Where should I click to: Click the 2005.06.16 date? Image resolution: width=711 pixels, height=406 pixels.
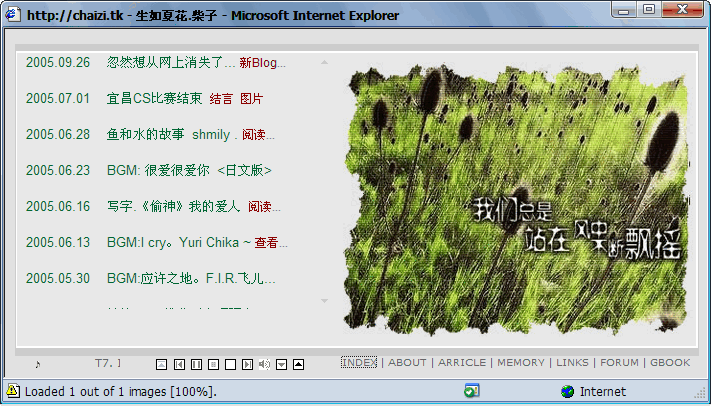(x=58, y=206)
